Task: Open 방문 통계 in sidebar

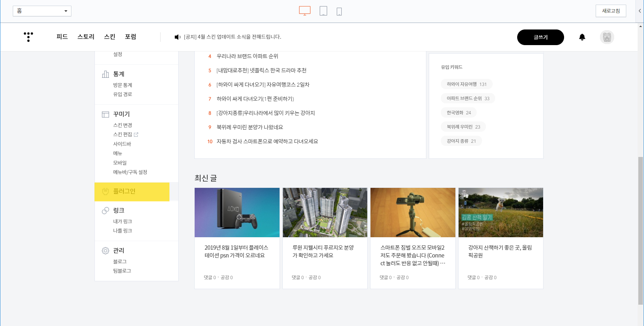Action: click(123, 85)
